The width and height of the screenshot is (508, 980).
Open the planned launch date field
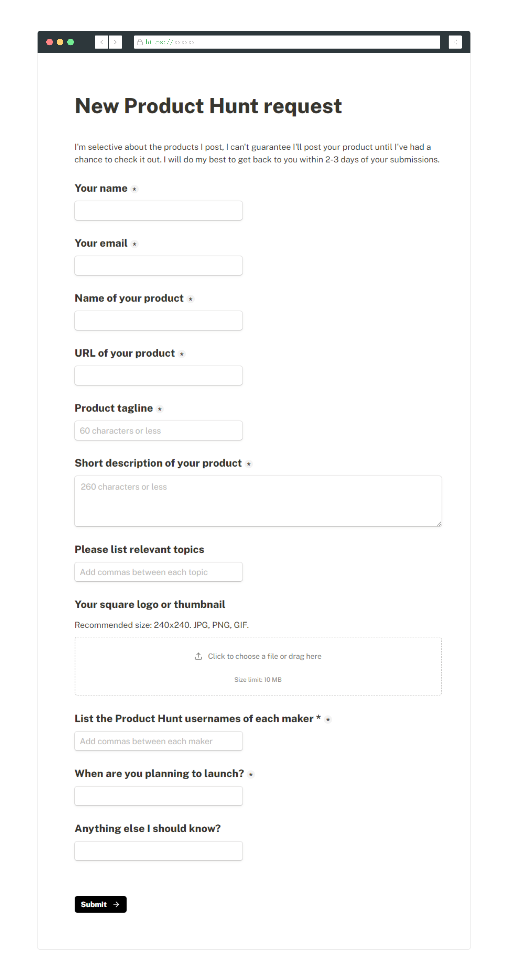tap(158, 796)
